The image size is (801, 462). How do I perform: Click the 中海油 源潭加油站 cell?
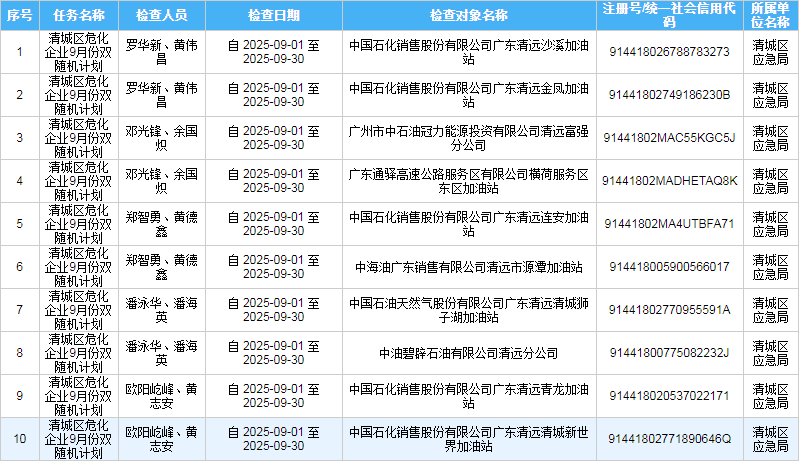tap(468, 267)
